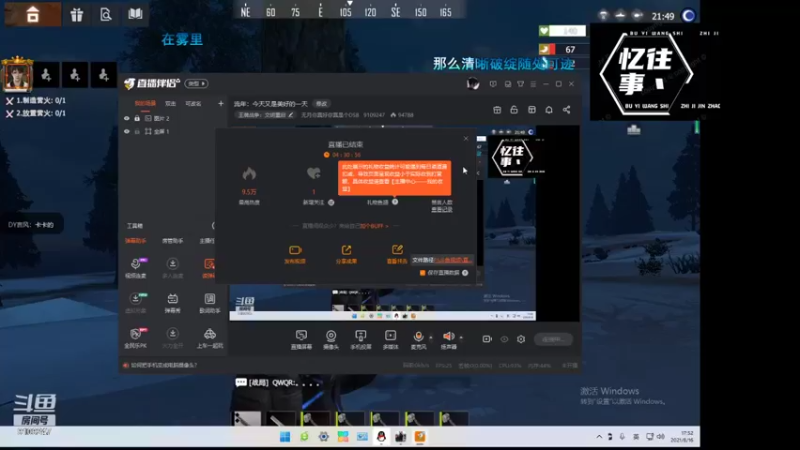This screenshot has height=450, width=800.
Task: Switch to the 可改名 scene tab
Action: point(193,104)
